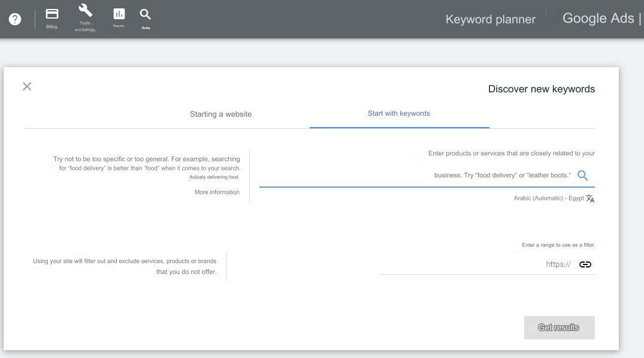Click the link chain icon beside https://
Screen dimensions: 644x358
[585, 264]
